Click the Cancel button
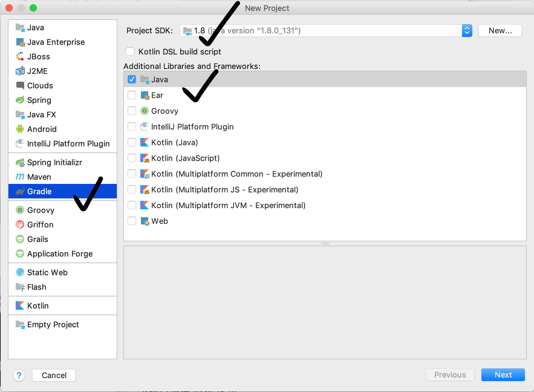The width and height of the screenshot is (534, 392). coord(54,375)
